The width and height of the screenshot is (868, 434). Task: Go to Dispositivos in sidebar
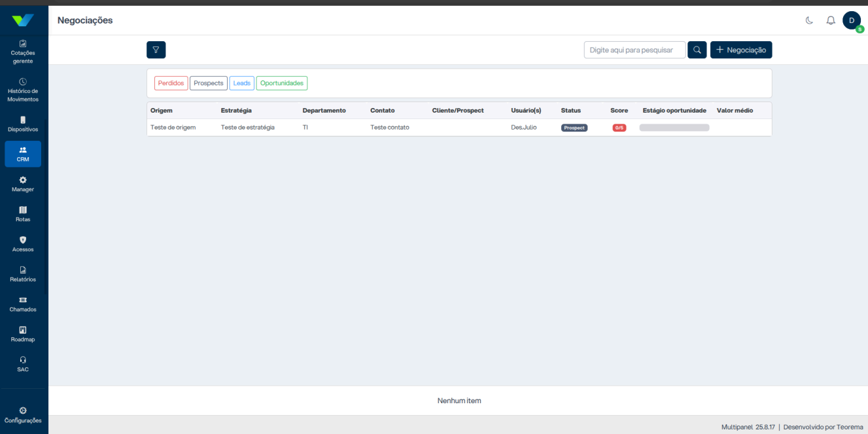pyautogui.click(x=23, y=124)
